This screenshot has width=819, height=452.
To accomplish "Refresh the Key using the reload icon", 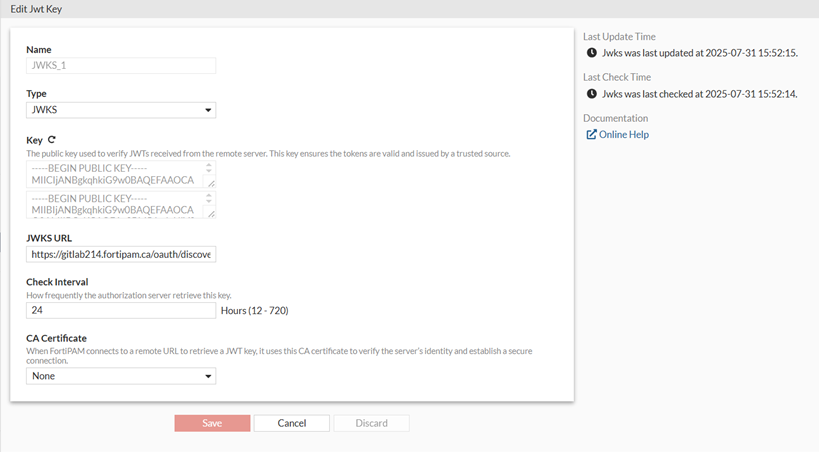I will [52, 140].
